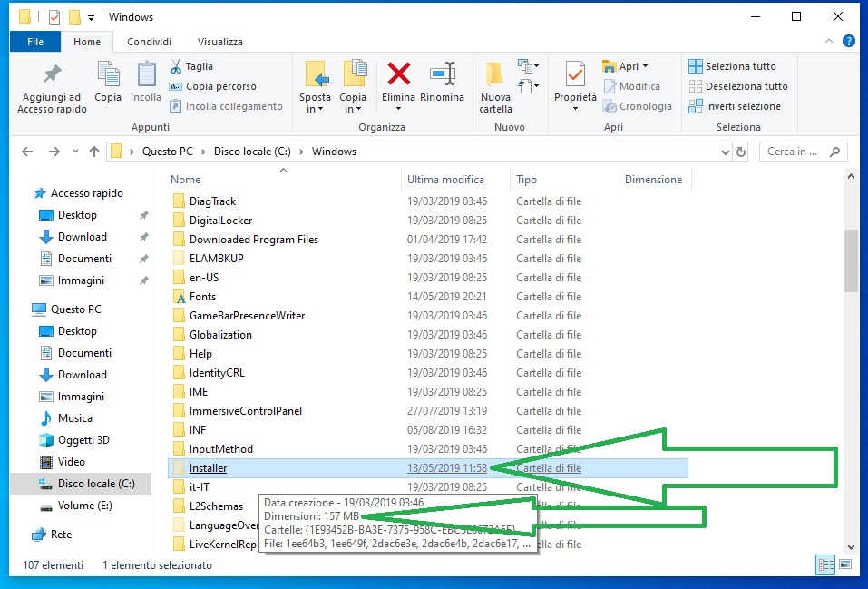Click Inverti selezione
Viewport: 868px width, 589px height.
[735, 106]
